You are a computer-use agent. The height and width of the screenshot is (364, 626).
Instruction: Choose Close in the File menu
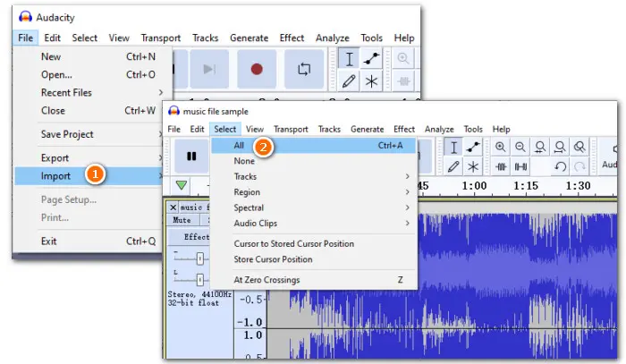coord(89,111)
